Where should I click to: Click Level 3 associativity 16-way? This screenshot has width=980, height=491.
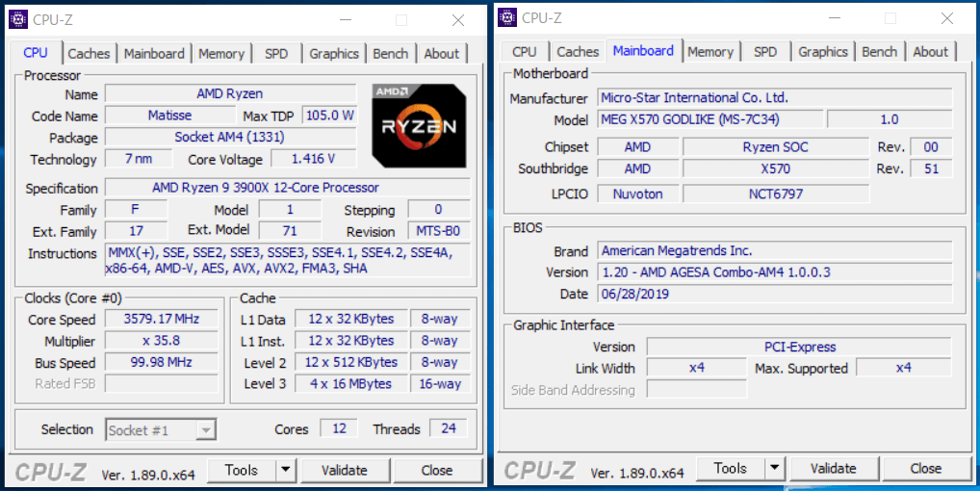pyautogui.click(x=440, y=383)
